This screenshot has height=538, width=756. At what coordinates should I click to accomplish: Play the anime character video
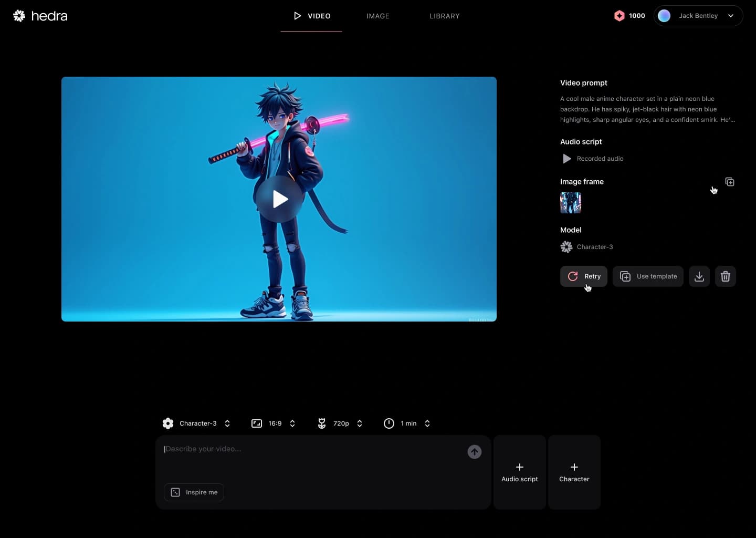(279, 199)
